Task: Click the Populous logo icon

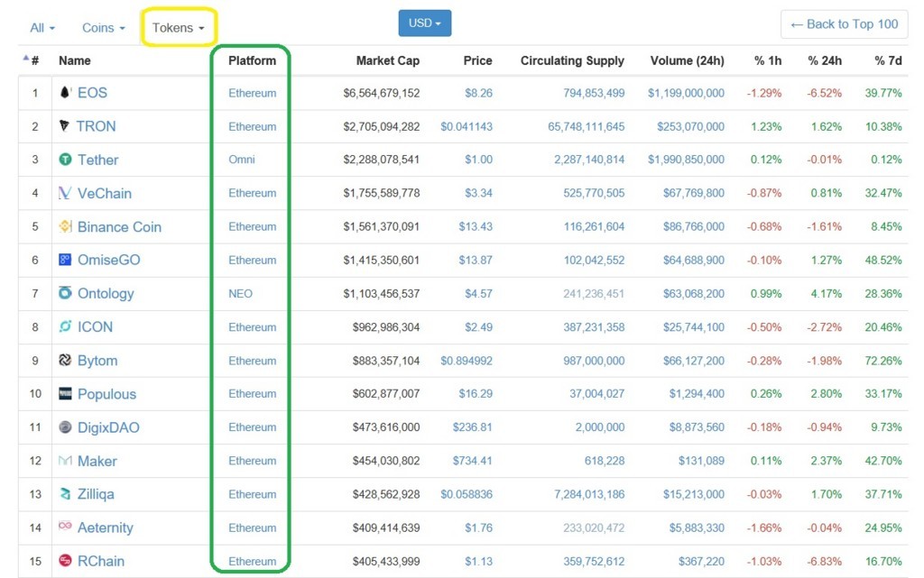Action: 65,394
